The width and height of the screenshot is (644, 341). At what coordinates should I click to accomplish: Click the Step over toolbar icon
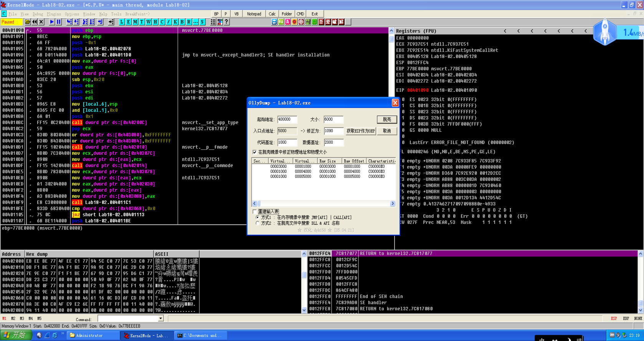[76, 22]
